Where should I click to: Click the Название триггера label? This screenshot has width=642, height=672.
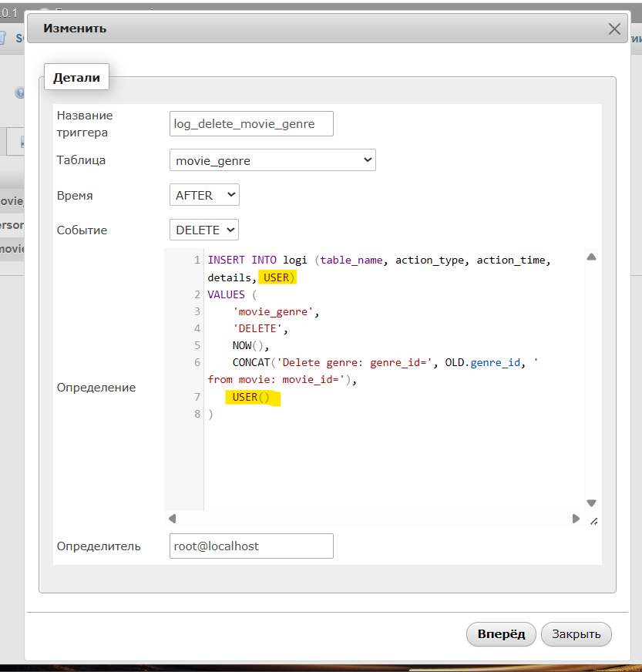coord(85,124)
